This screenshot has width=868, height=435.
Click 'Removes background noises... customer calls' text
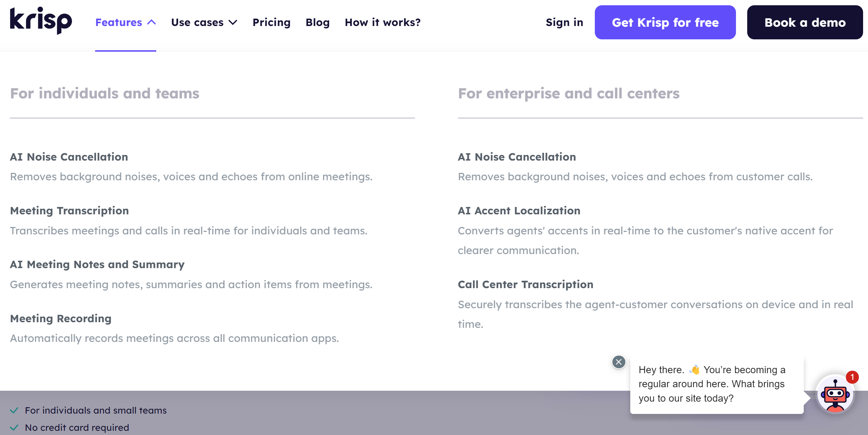635,177
